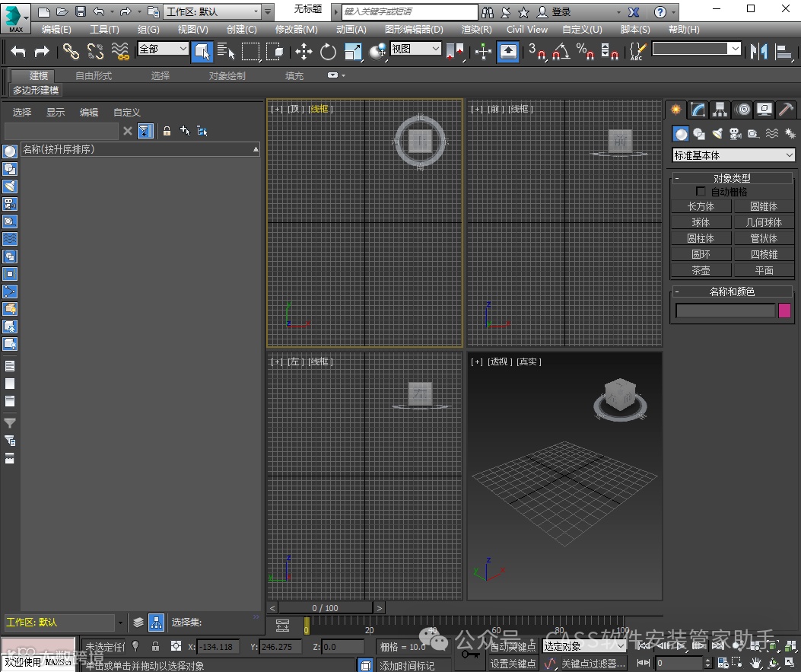Image resolution: width=801 pixels, height=672 pixels.
Task: Open the 标准基本体 primitive type dropdown
Action: [x=733, y=155]
